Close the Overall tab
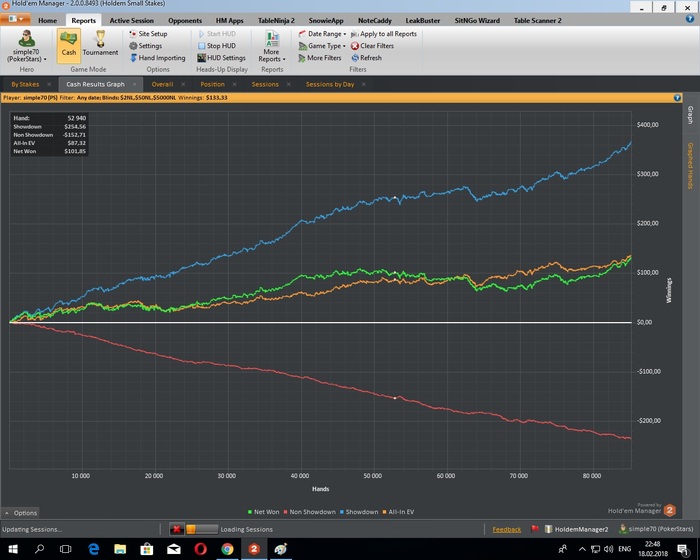700x560 pixels. (x=183, y=84)
